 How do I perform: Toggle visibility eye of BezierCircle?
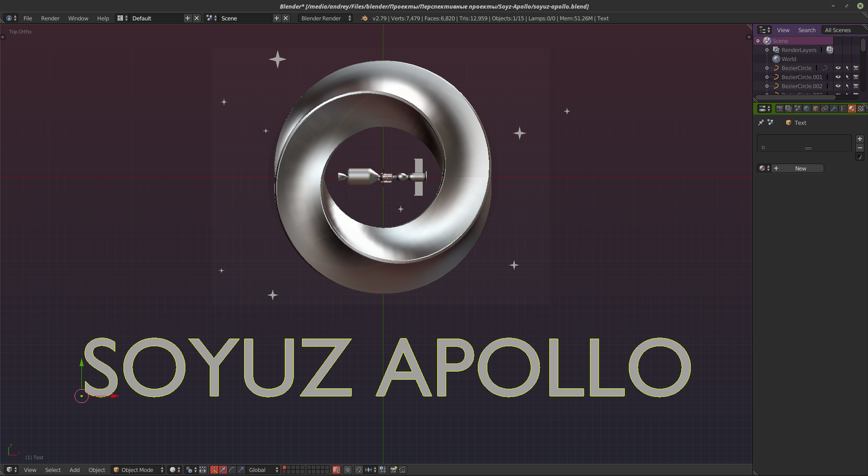(x=838, y=68)
